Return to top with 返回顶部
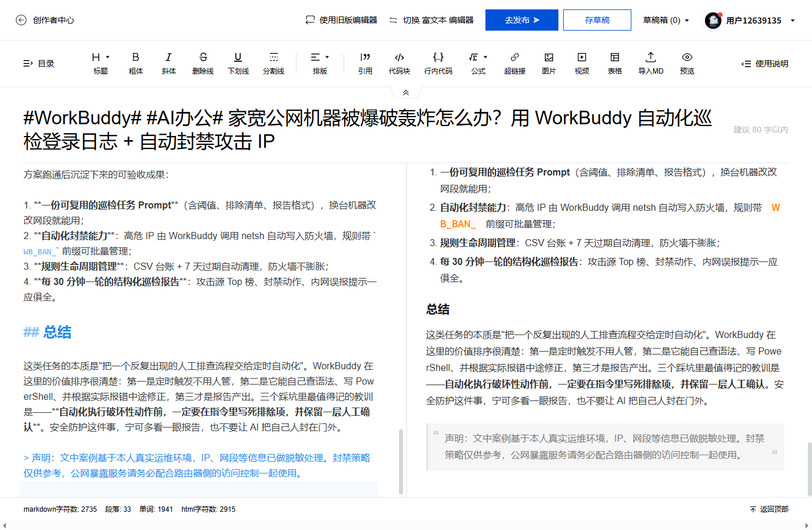 (769, 509)
